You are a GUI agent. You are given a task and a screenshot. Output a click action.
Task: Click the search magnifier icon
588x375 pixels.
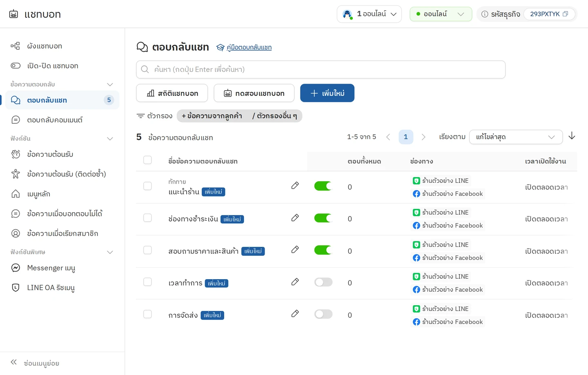(x=145, y=69)
